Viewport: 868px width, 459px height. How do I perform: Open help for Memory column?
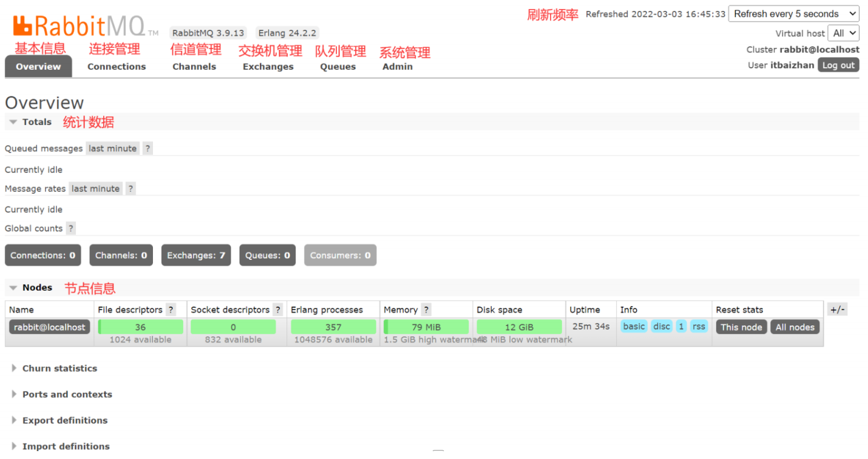[x=426, y=310]
